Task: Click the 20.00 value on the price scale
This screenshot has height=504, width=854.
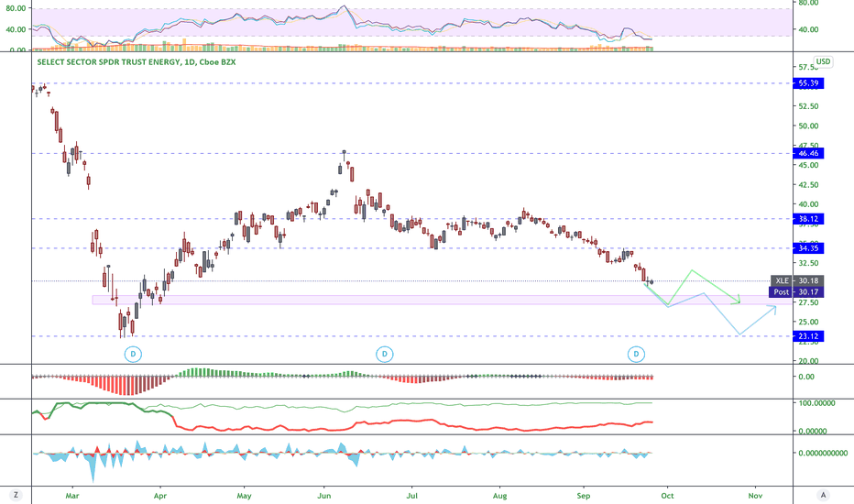Action: click(x=808, y=361)
